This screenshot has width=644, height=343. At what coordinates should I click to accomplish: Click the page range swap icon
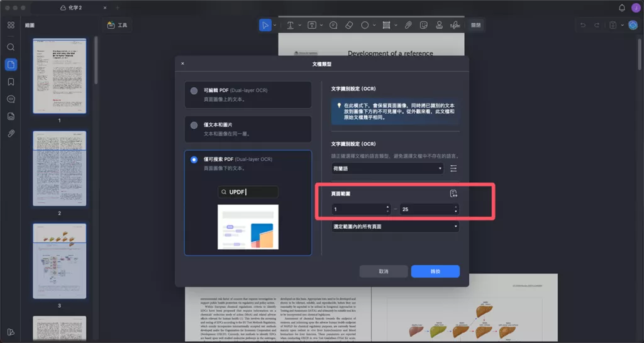point(453,193)
